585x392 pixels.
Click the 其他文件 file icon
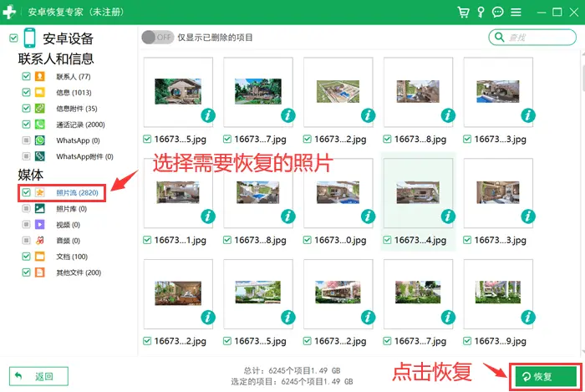[40, 272]
